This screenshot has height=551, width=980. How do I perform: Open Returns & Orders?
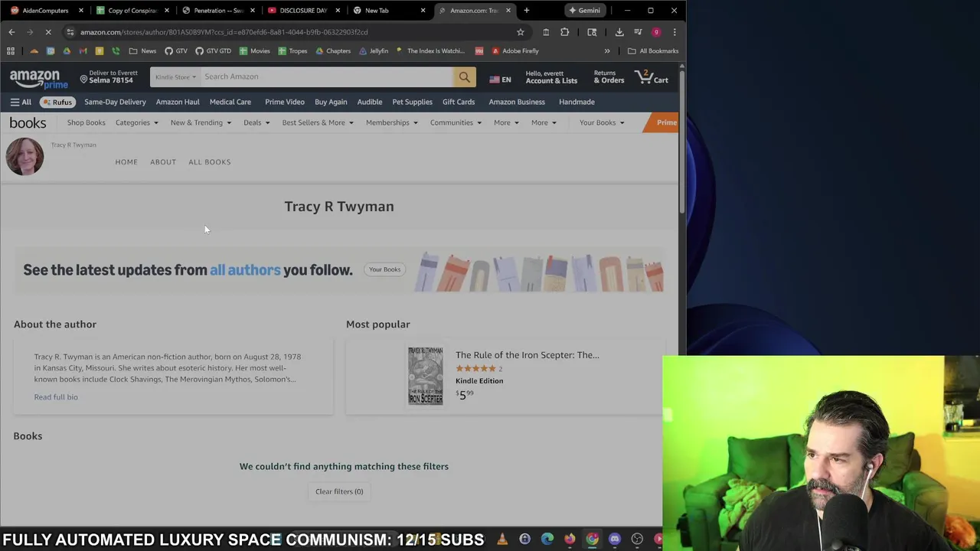coord(609,77)
